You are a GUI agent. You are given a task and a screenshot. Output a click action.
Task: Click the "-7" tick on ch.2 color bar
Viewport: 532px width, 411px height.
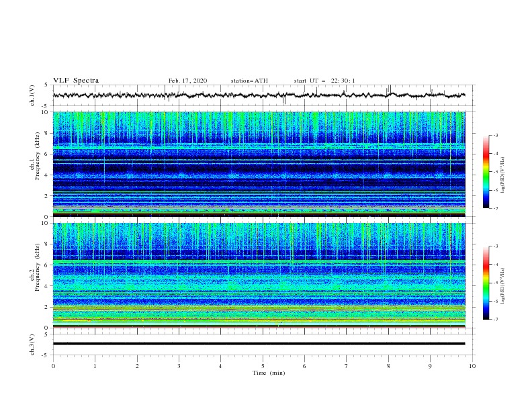pos(495,320)
